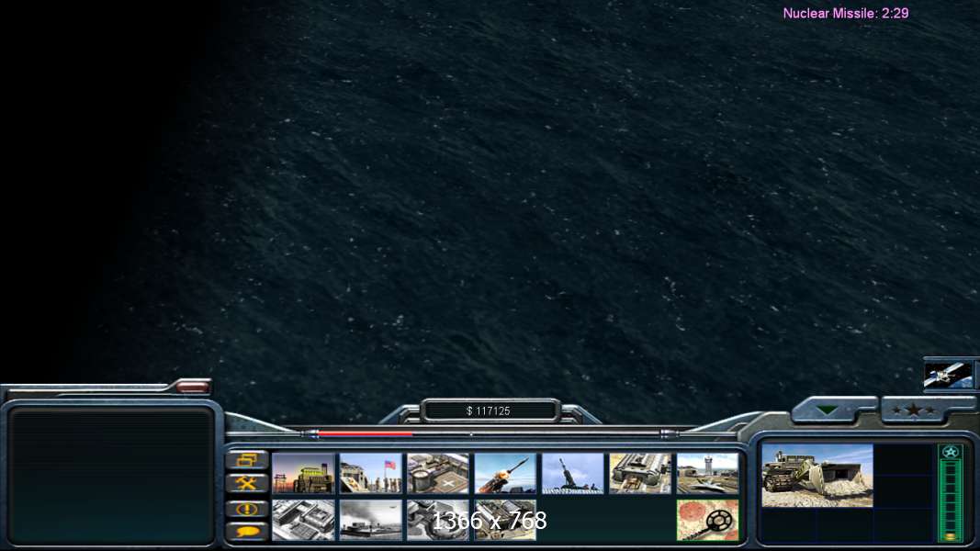Viewport: 980px width, 551px height.
Task: Open the overlapping-windows menu button
Action: (247, 460)
